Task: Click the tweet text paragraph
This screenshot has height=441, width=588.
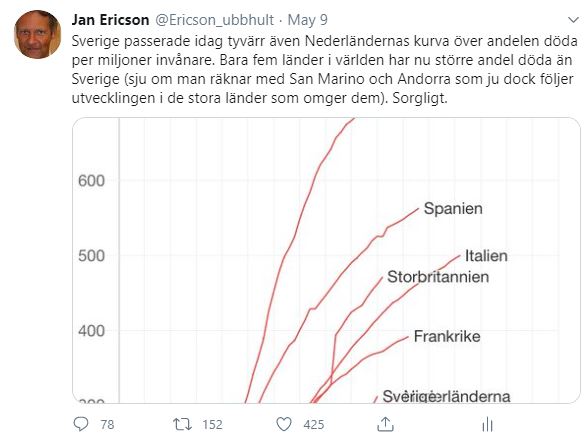Action: [x=325, y=69]
